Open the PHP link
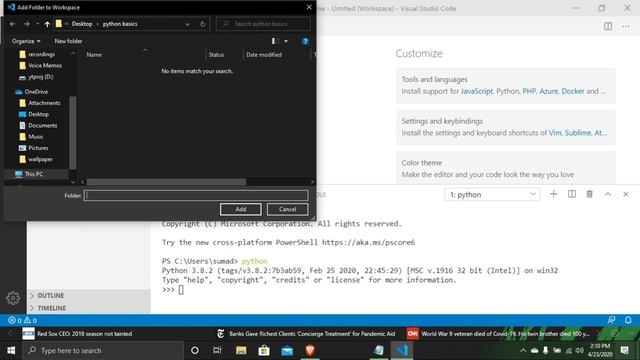Screen dimensions: 640x360 pos(529,91)
